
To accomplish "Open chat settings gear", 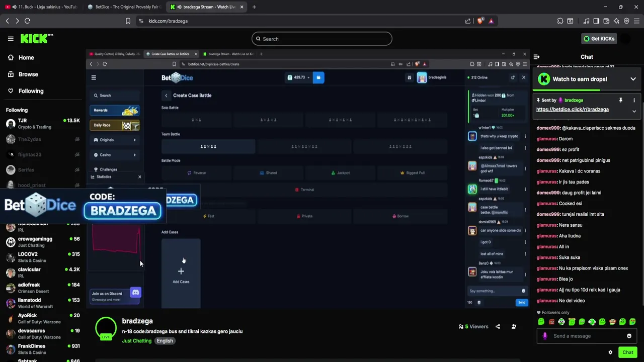I will (610, 352).
